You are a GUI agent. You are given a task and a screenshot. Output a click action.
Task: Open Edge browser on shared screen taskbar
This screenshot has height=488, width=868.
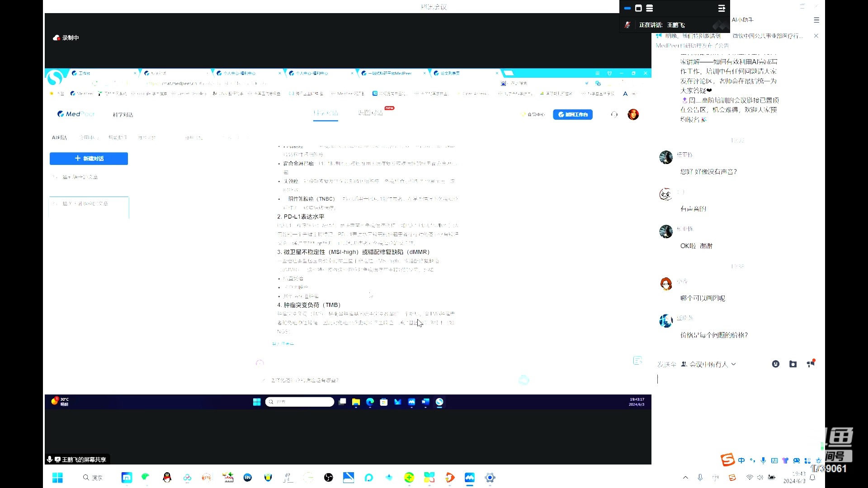[x=370, y=402]
